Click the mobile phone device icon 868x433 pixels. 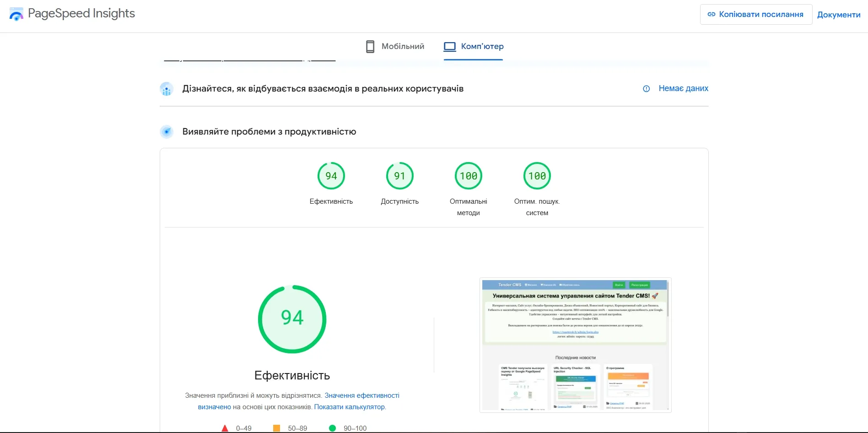click(x=370, y=46)
